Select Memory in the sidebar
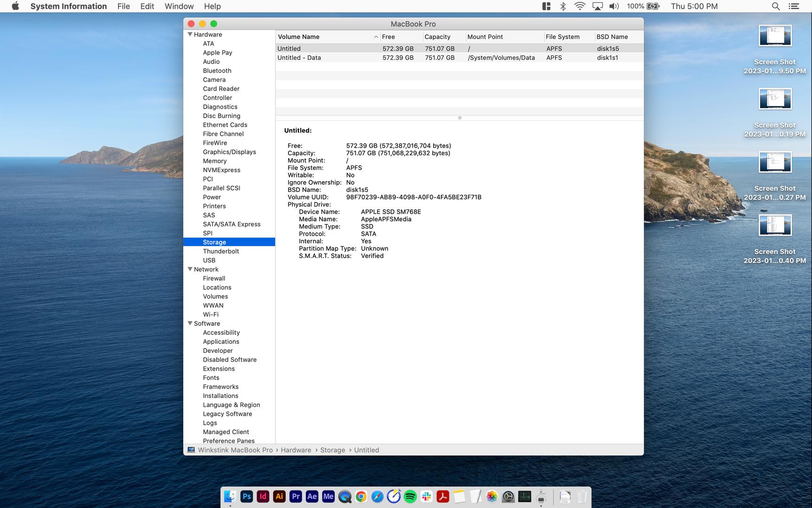This screenshot has width=812, height=508. tap(215, 161)
